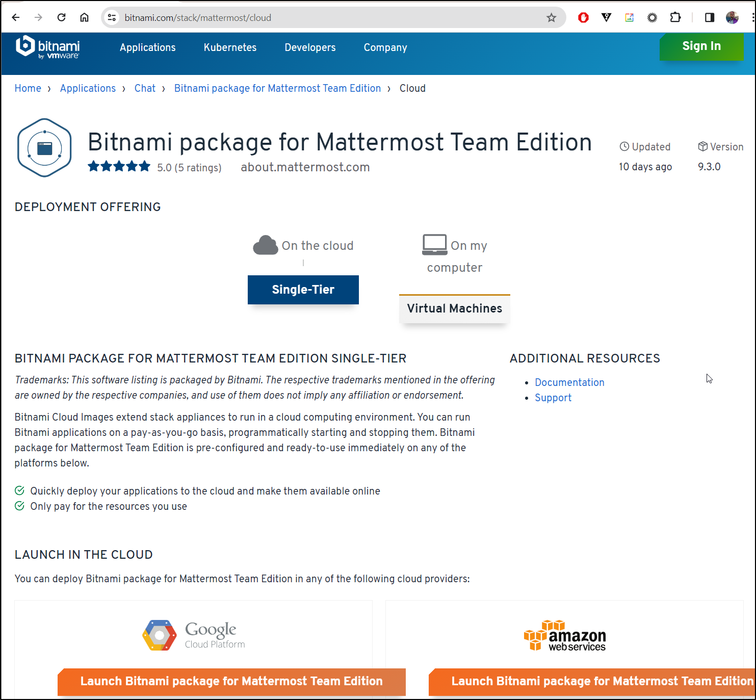Click the On my computer label
The image size is (756, 700).
click(457, 256)
